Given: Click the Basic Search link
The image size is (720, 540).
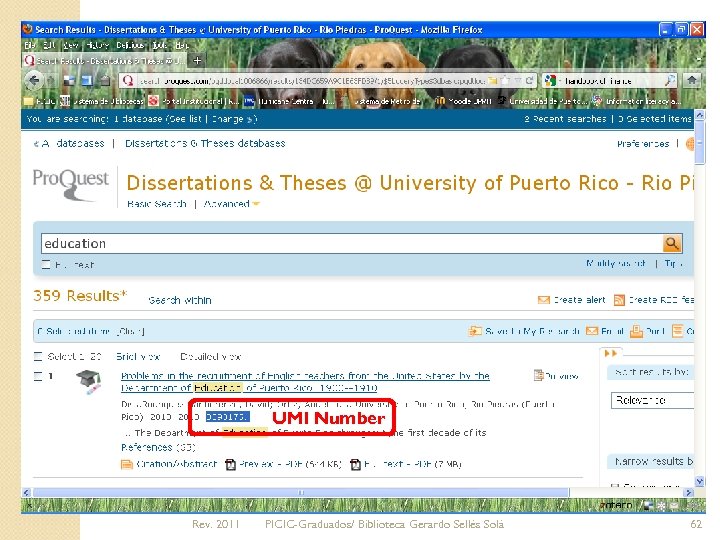Looking at the screenshot, I should (157, 204).
